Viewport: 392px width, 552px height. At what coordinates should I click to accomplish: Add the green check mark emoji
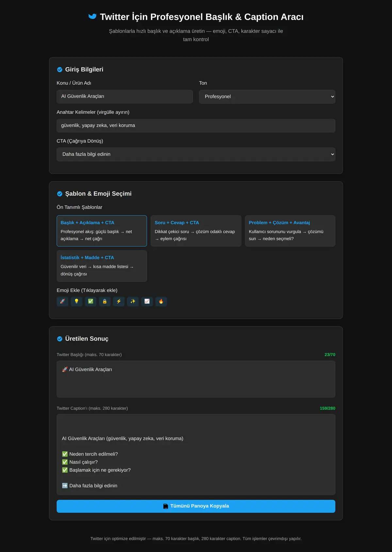coord(90,302)
